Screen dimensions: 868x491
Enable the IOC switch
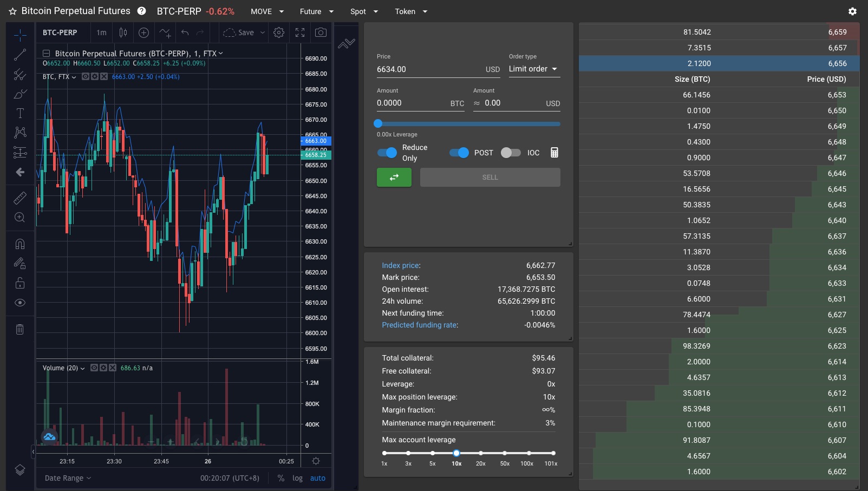point(510,153)
